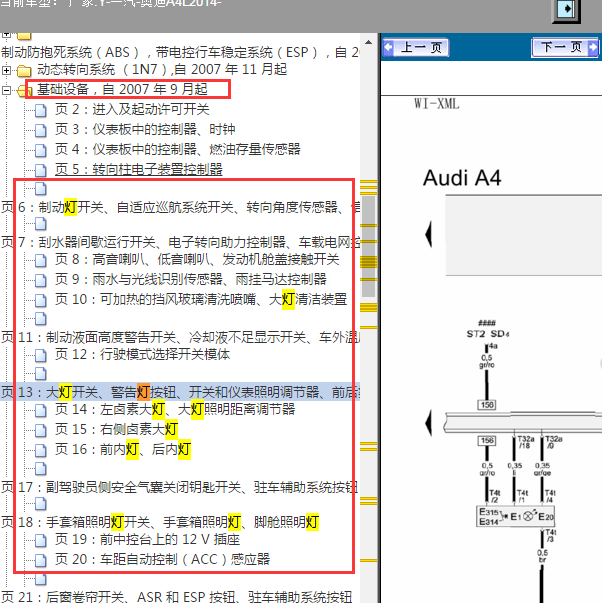602x603 pixels.
Task: Select 页 17：副驾驶员侧安全气囊关闭钥匙开关
Action: pyautogui.click(x=179, y=488)
